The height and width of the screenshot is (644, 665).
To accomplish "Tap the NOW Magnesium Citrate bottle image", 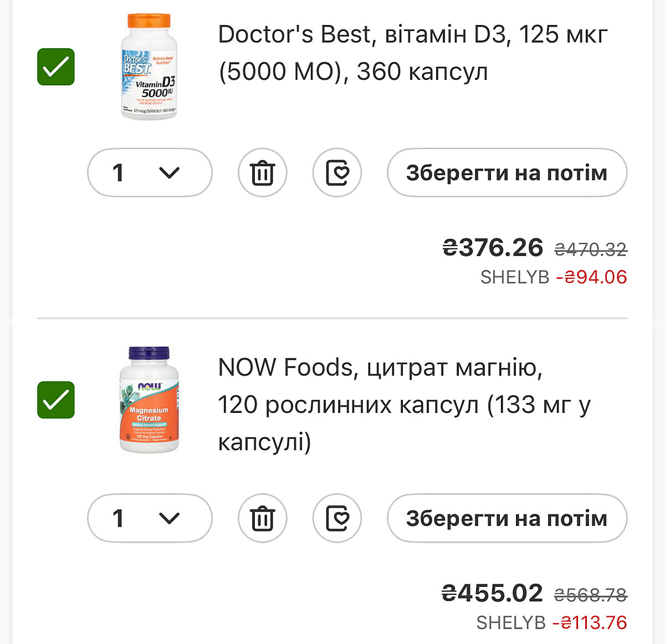I will point(149,400).
